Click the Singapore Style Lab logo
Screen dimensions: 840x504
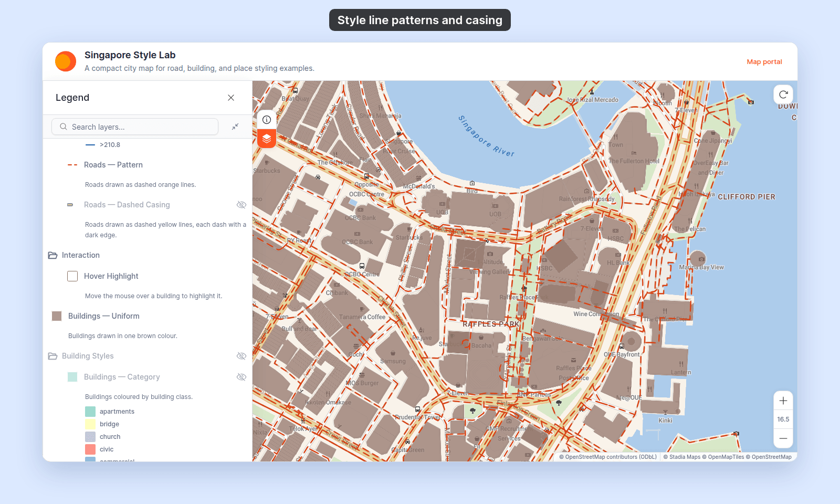pyautogui.click(x=66, y=61)
